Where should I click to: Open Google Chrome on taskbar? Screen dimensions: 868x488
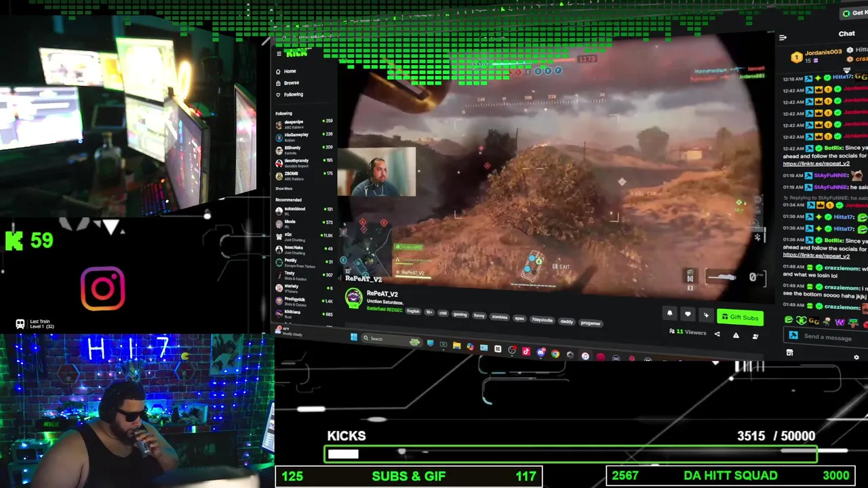click(555, 353)
